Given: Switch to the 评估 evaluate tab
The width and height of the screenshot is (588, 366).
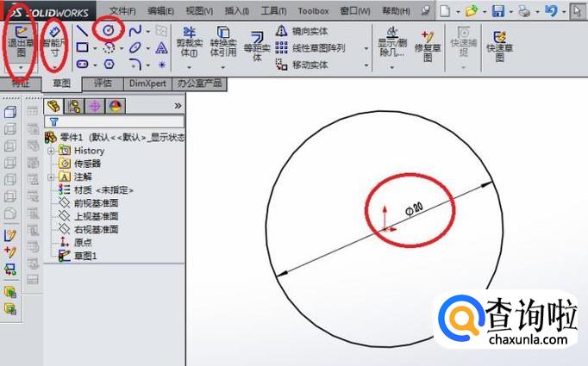Looking at the screenshot, I should pos(103,84).
